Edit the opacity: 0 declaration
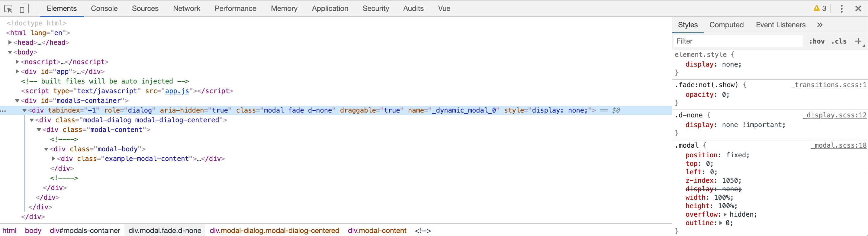 pyautogui.click(x=707, y=94)
